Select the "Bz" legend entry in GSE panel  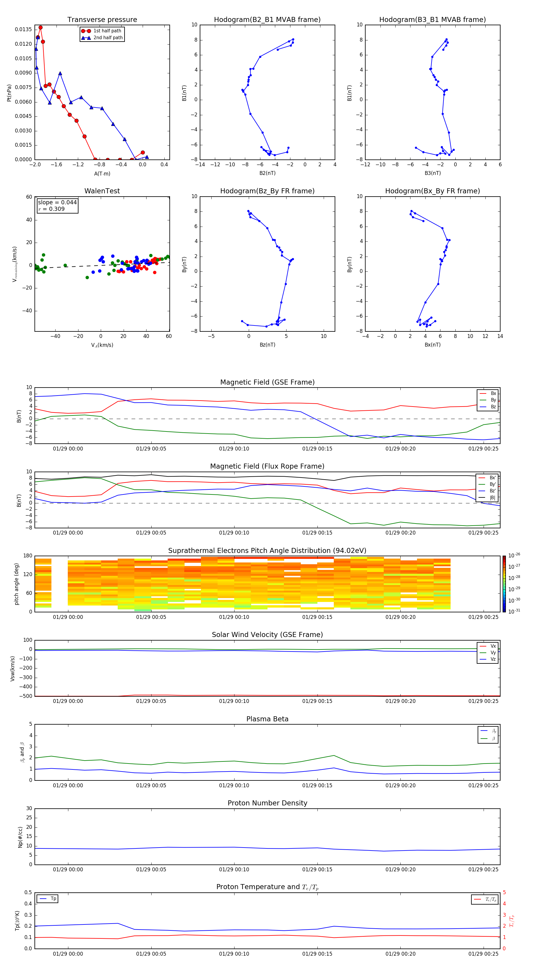(x=488, y=407)
